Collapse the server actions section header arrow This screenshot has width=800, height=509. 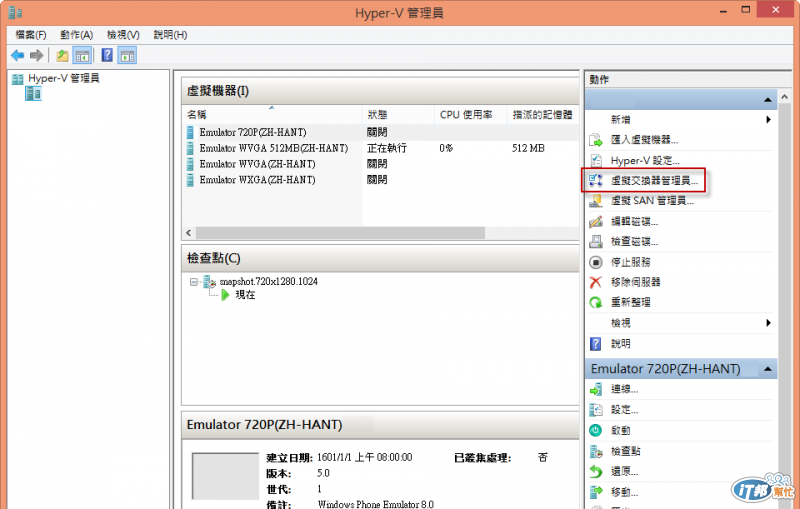click(x=767, y=100)
